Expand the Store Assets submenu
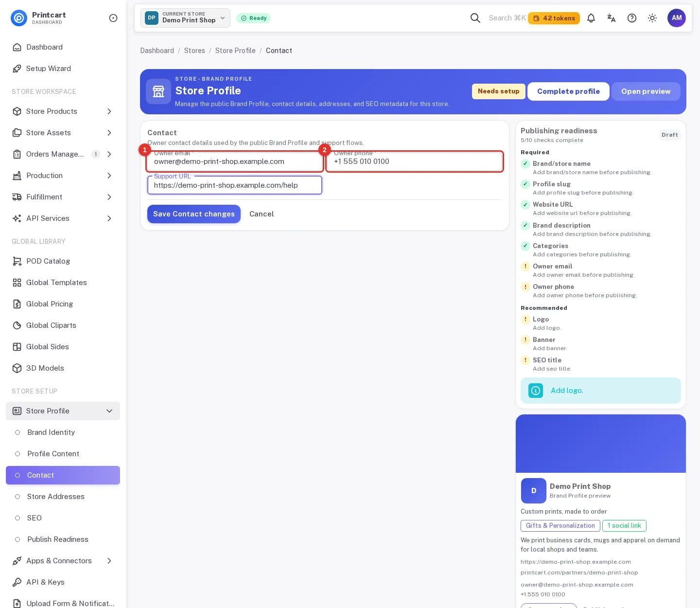Image resolution: width=700 pixels, height=608 pixels. point(109,133)
